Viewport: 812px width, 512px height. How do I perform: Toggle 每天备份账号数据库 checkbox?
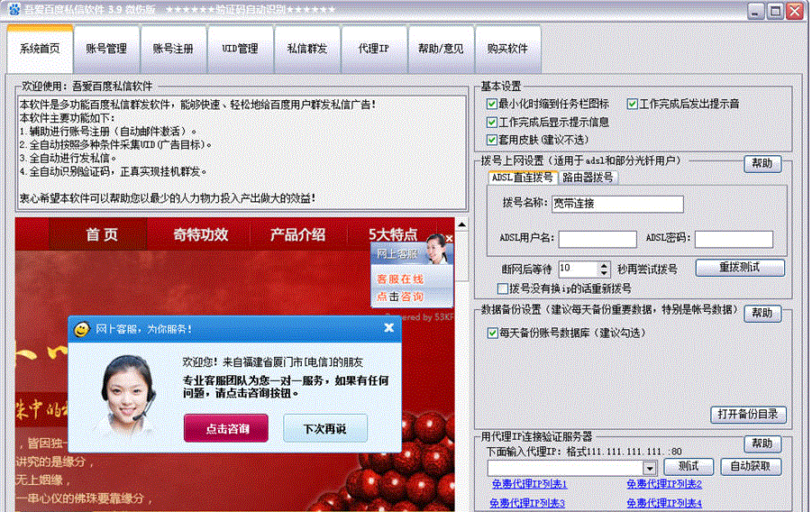[x=492, y=333]
